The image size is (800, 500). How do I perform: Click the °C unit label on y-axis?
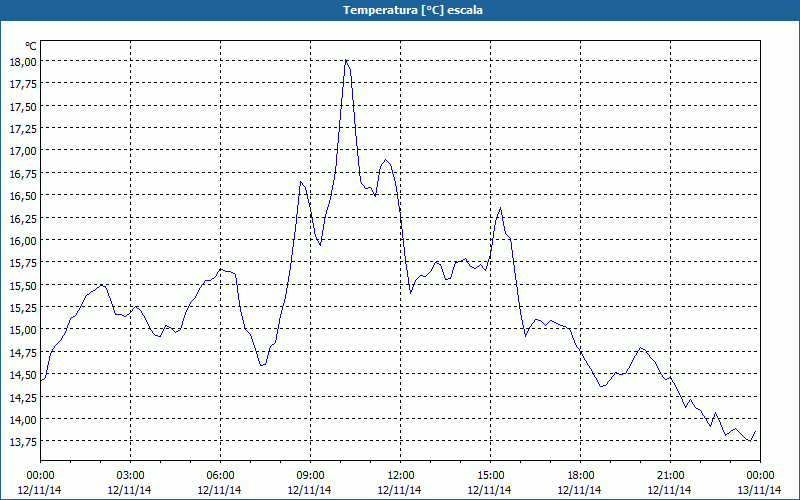31,46
